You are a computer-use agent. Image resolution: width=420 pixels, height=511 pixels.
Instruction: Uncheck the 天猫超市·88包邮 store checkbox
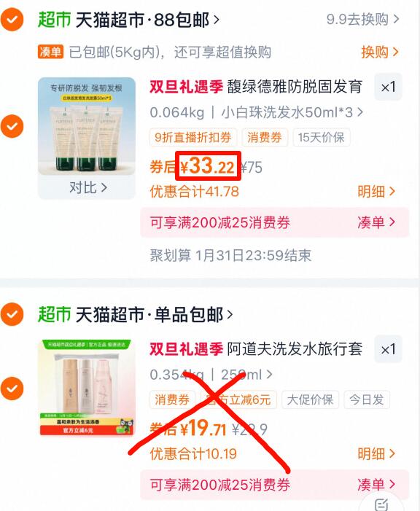(12, 19)
